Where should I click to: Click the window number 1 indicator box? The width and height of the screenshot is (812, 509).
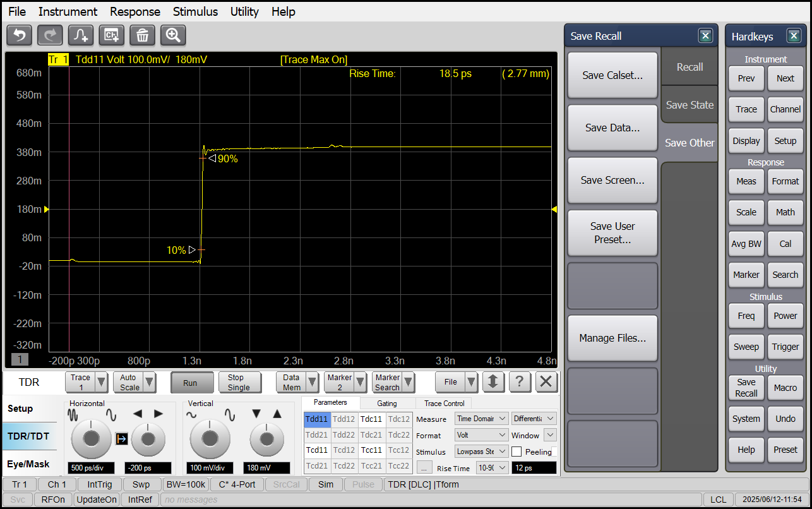point(20,359)
